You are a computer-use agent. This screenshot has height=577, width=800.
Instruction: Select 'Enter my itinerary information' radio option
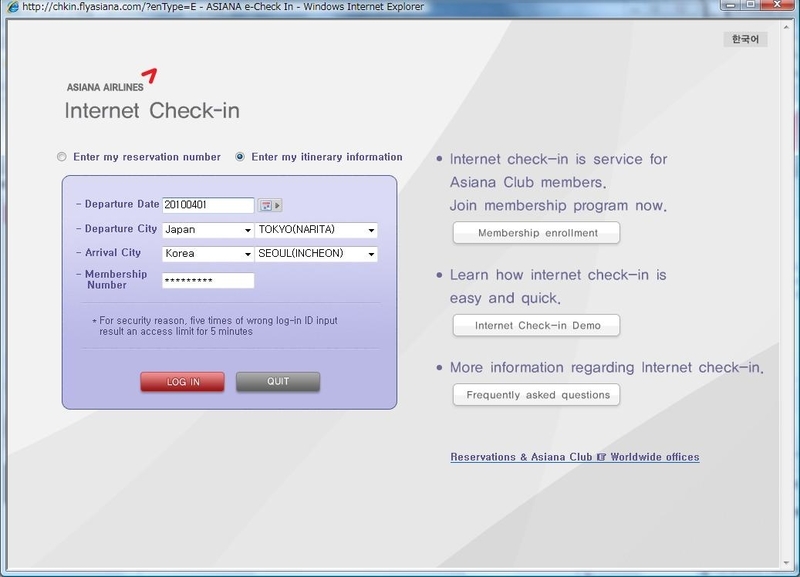point(240,157)
